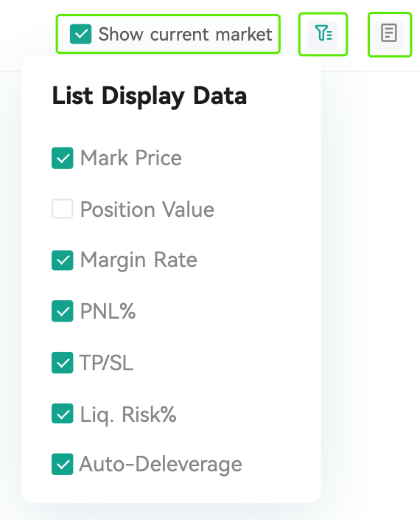Viewport: 420px width, 520px height.
Task: Click the List Display Data heading
Action: [150, 96]
